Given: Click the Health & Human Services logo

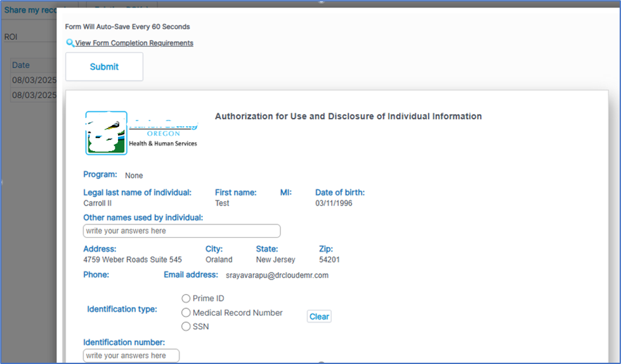Looking at the screenshot, I should point(141,133).
